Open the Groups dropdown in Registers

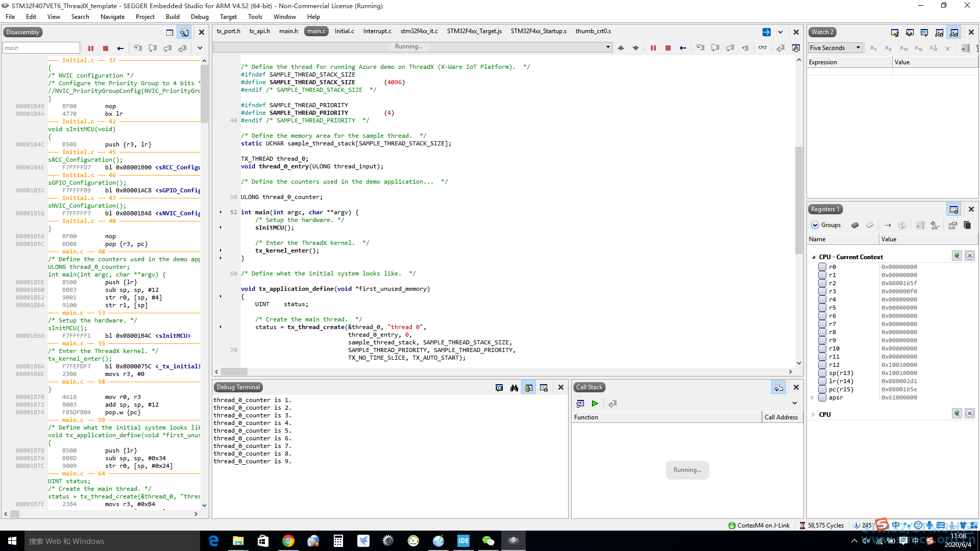tap(826, 225)
